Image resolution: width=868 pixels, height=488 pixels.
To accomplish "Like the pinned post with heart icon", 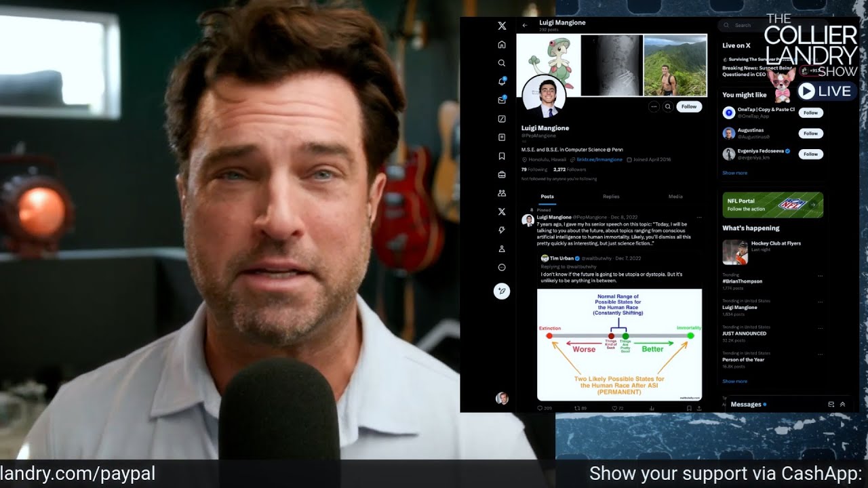I will point(614,408).
